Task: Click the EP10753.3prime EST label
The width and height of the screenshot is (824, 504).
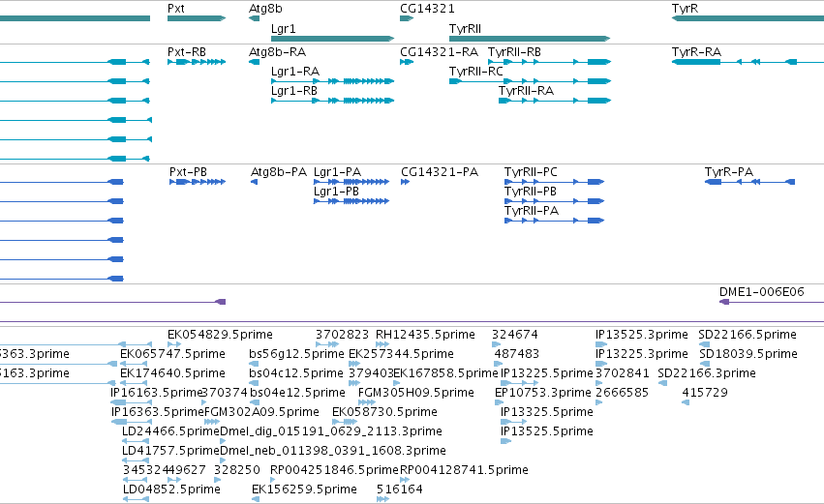Action: [x=543, y=393]
